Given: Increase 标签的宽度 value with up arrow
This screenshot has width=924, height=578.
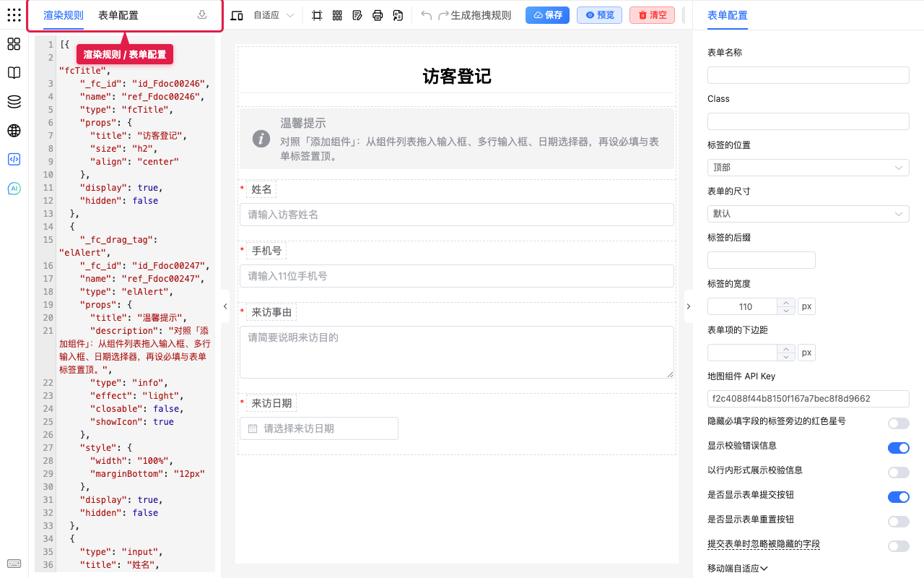Looking at the screenshot, I should (x=785, y=302).
